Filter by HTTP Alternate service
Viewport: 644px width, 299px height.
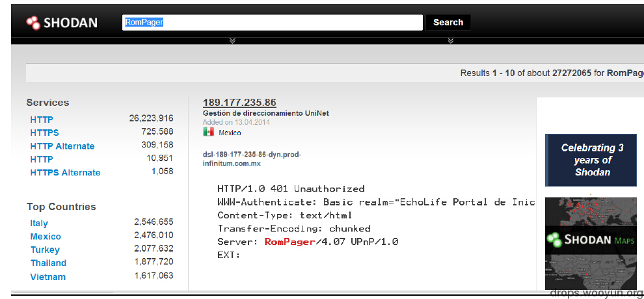[62, 146]
